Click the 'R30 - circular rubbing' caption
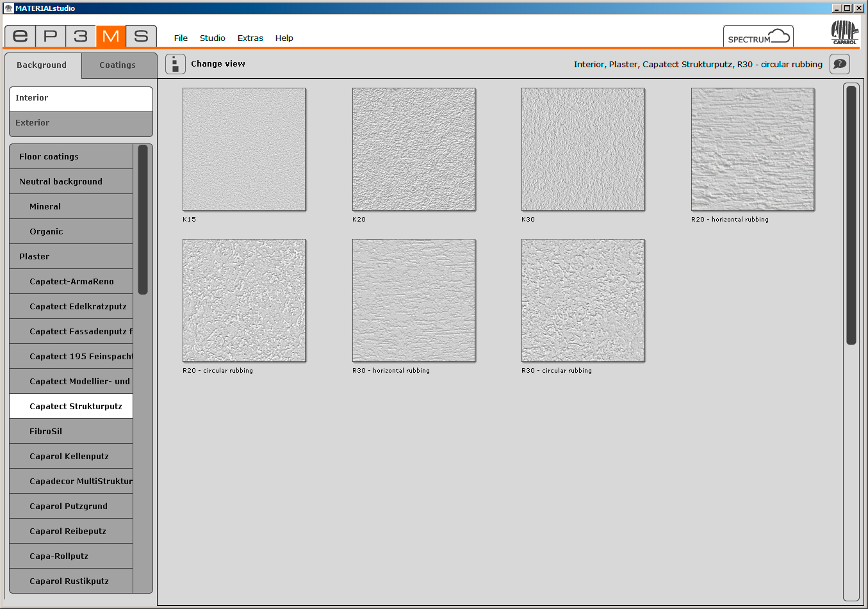 [557, 371]
